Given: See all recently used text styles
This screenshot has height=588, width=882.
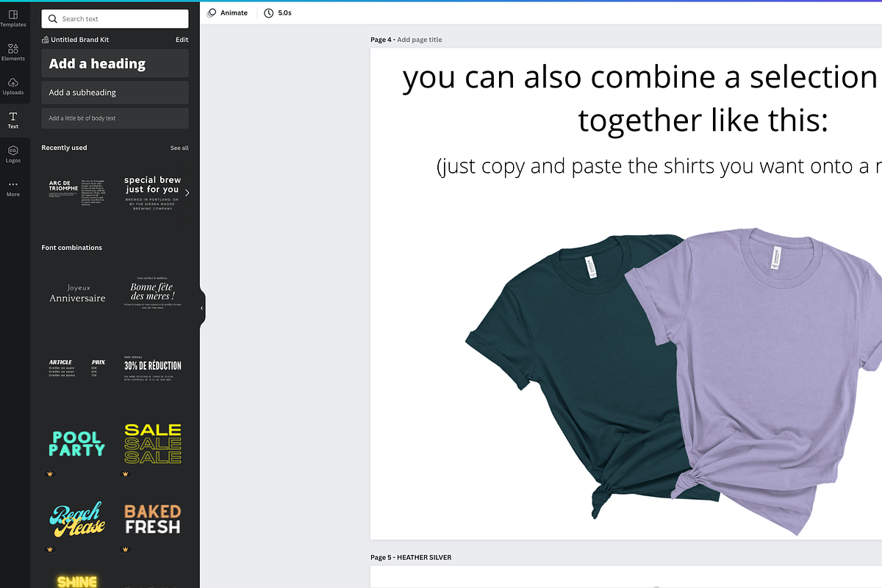Looking at the screenshot, I should [x=179, y=148].
